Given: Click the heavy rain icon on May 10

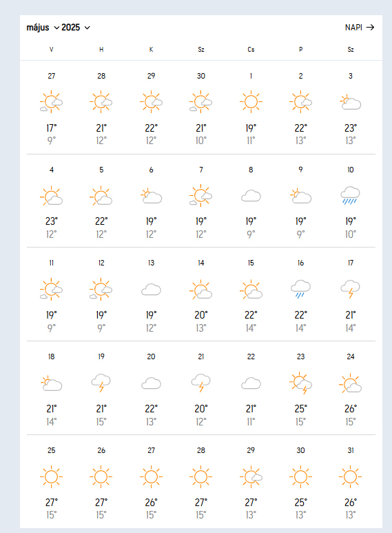Looking at the screenshot, I should pos(350,195).
